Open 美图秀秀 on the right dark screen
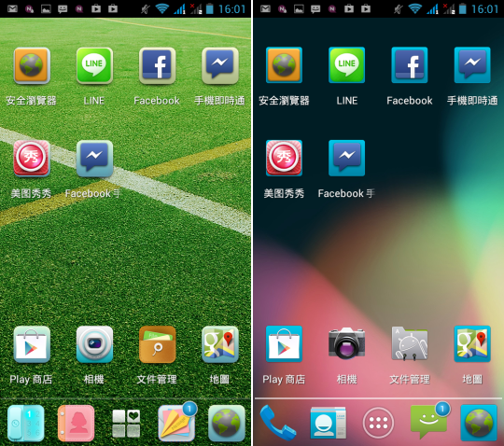 284,158
